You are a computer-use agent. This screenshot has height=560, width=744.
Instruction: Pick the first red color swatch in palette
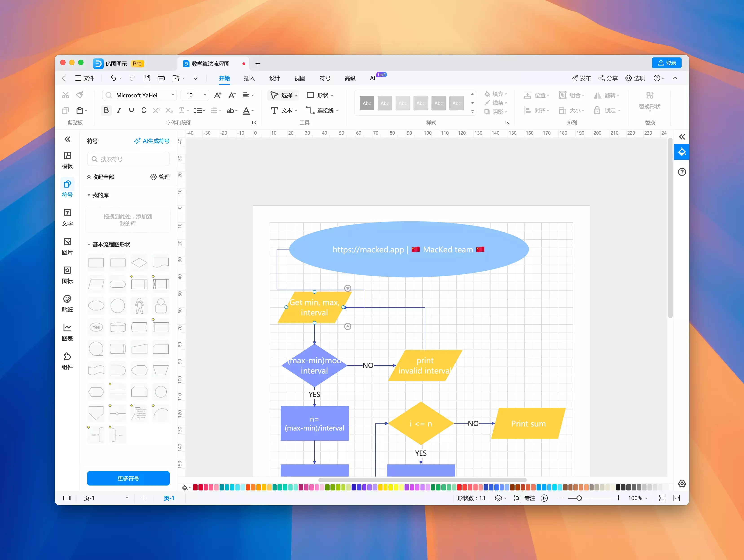[195, 487]
